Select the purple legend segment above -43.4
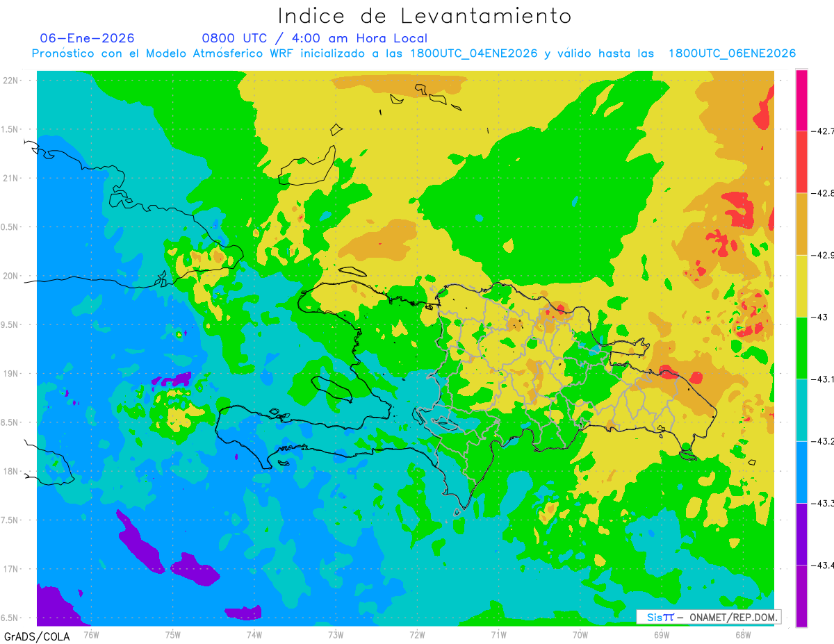Viewport: 834px width, 644px height. tap(801, 534)
